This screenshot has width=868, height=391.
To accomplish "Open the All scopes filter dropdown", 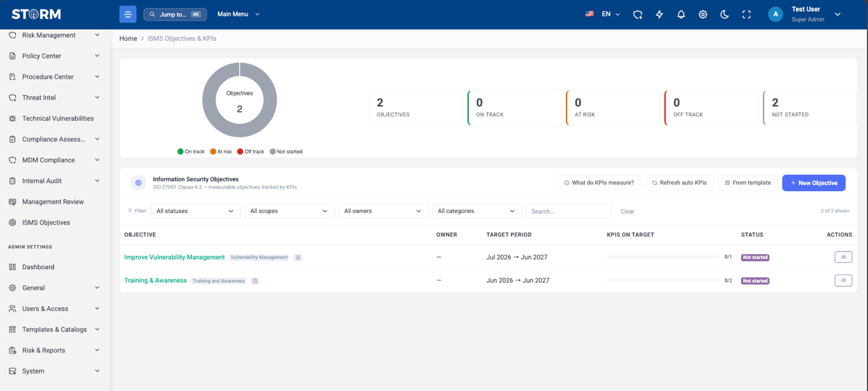I will [289, 211].
